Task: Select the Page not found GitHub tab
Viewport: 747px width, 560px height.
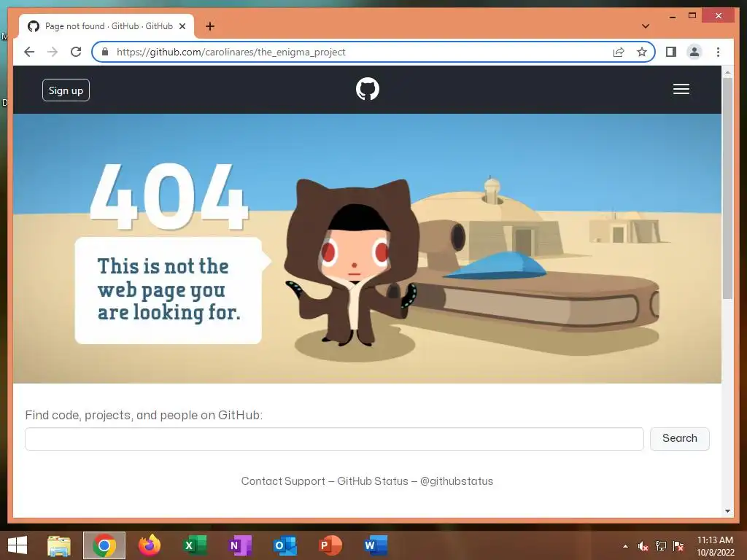Action: tap(107, 26)
